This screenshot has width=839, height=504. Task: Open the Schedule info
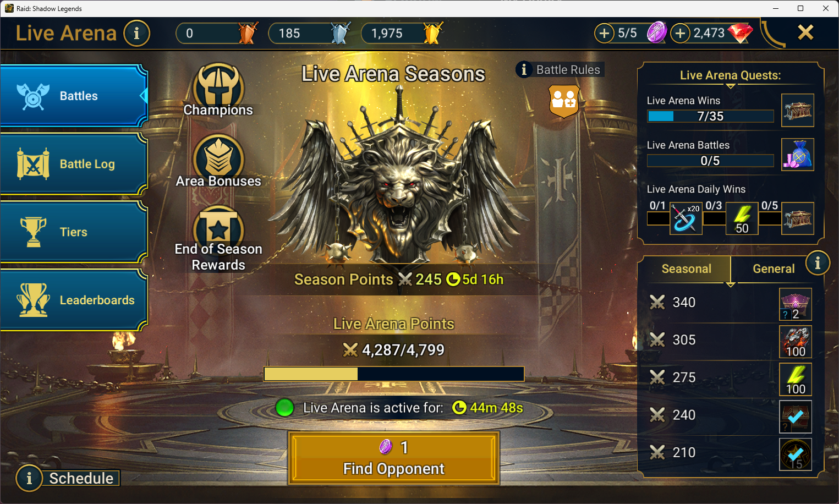[68, 478]
